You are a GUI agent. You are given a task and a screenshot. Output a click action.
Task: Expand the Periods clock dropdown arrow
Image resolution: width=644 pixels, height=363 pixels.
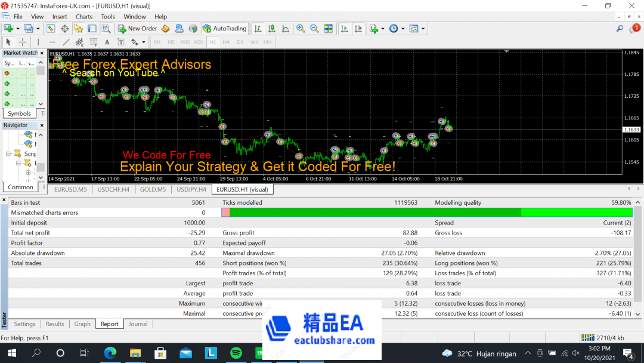click(403, 29)
